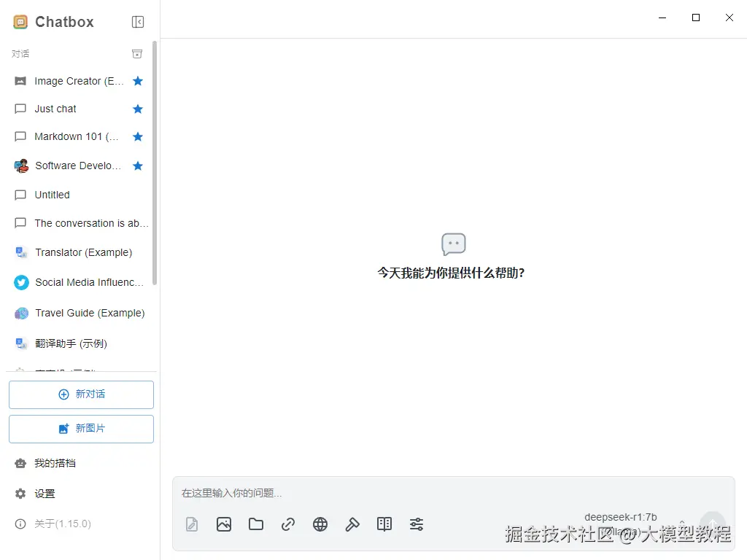Attach an image with the picture icon
Viewport: 747px width, 560px height.
(x=224, y=524)
